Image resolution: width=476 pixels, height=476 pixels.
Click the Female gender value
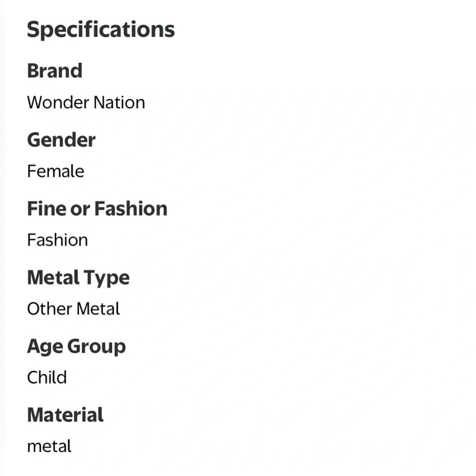coord(56,171)
